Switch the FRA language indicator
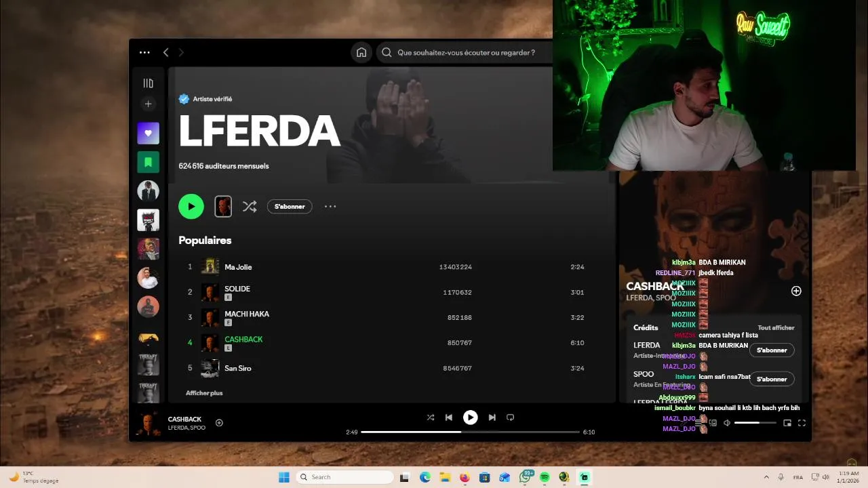Screen dimensions: 868x488 (797, 477)
